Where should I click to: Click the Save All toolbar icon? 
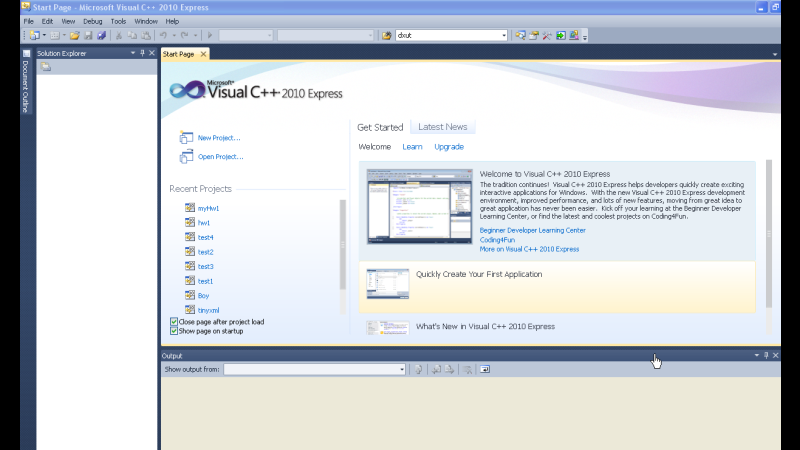pyautogui.click(x=102, y=35)
